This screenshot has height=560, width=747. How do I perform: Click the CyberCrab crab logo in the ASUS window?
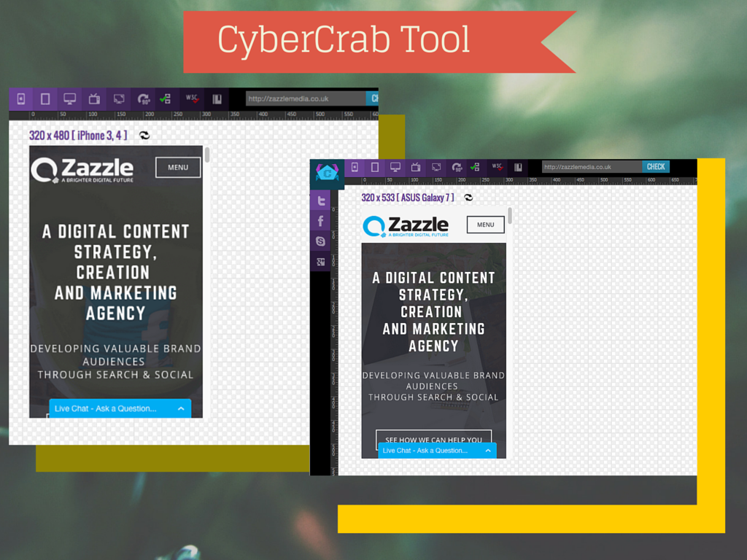pyautogui.click(x=327, y=174)
